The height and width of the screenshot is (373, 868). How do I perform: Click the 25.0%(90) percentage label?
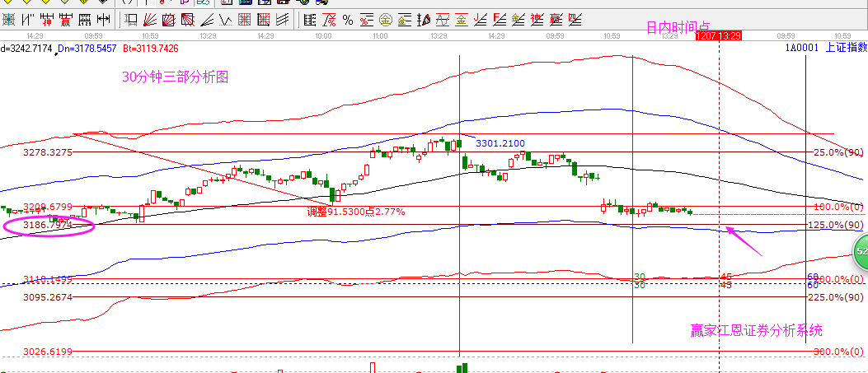838,152
